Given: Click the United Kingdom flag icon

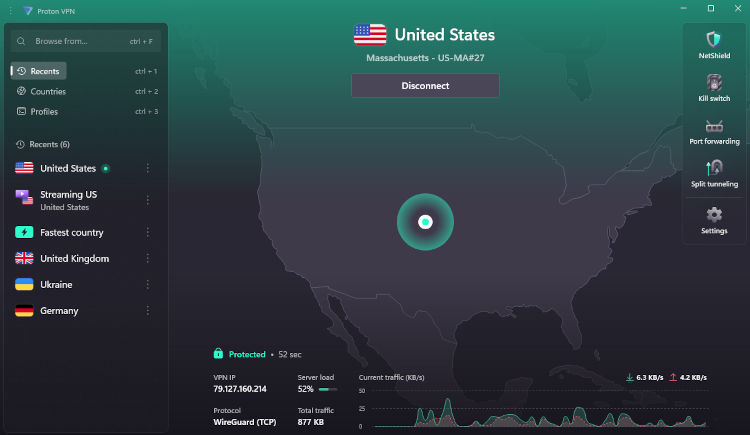Looking at the screenshot, I should tap(24, 258).
